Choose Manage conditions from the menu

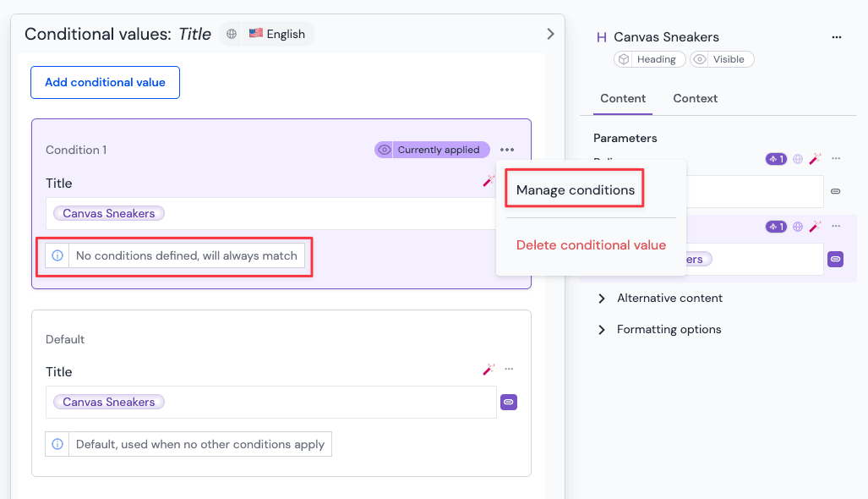(576, 190)
